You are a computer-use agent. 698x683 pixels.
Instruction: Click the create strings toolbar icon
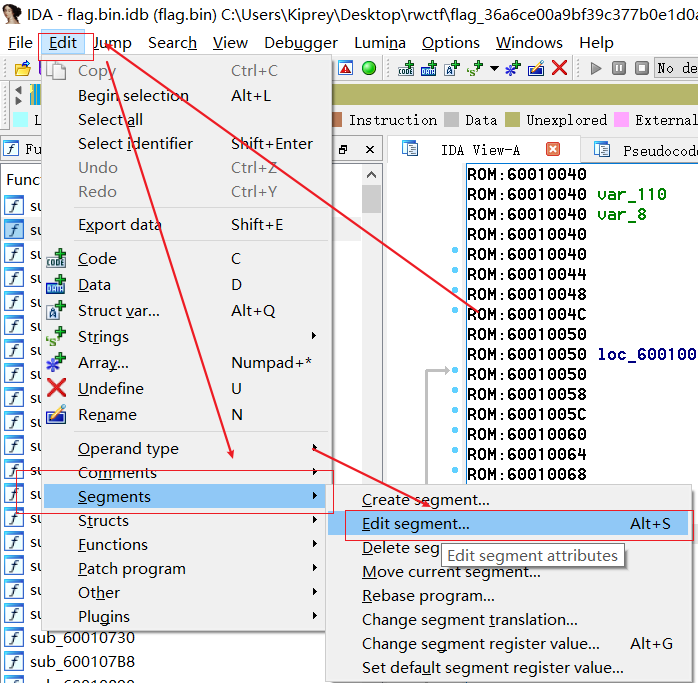point(474,68)
